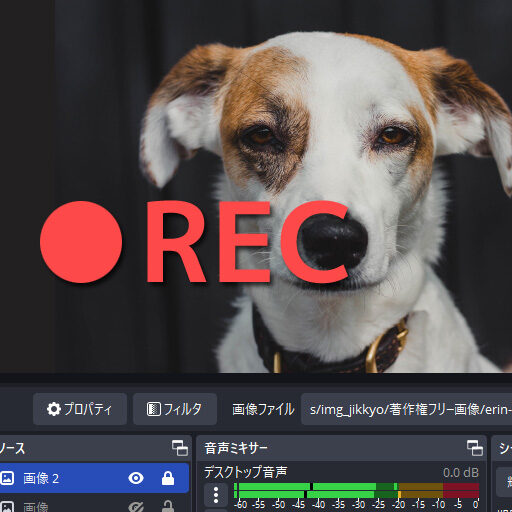Undock the ソース panel with its popout icon
This screenshot has width=512, height=512.
(x=180, y=448)
